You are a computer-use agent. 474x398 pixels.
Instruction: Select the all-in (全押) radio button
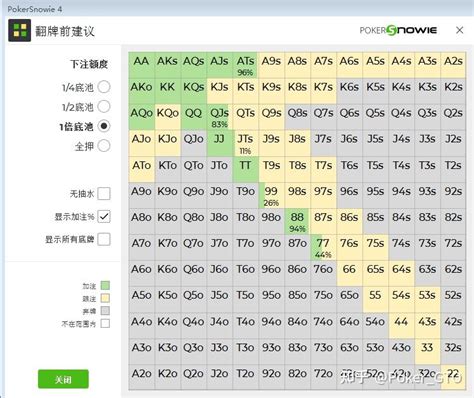pos(104,146)
